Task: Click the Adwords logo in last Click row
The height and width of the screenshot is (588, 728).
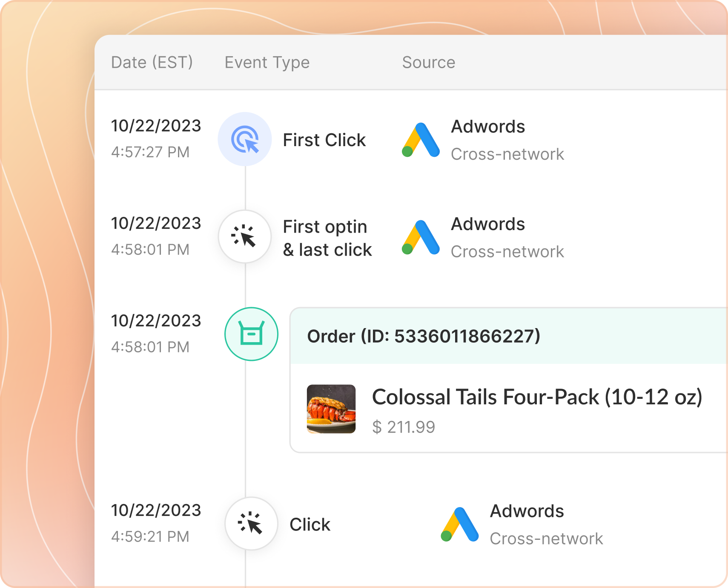Action: point(460,525)
